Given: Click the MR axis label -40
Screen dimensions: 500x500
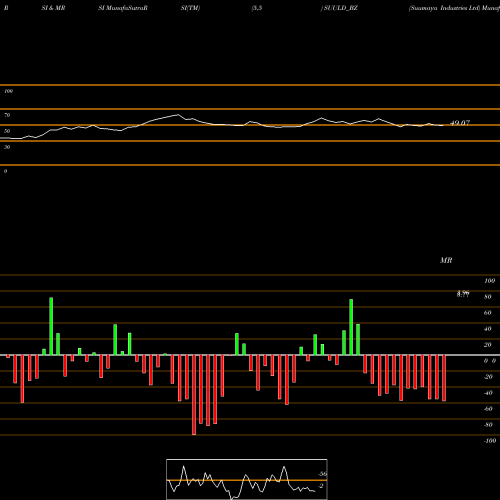Looking at the screenshot, I should tap(488, 393).
